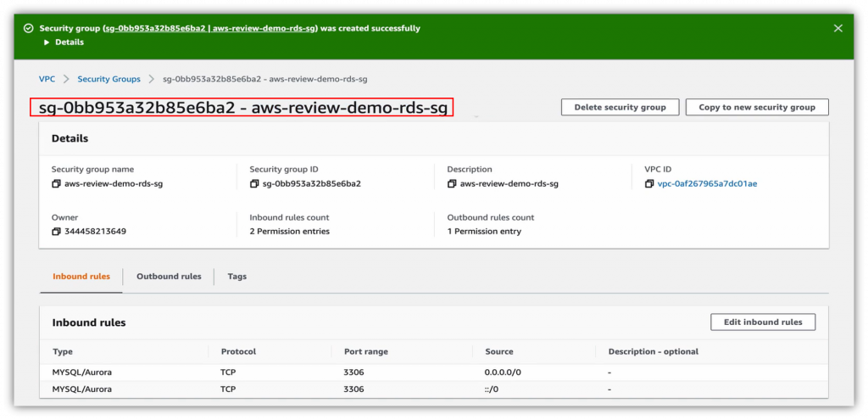Click TCP in the 0.0.0.0/0 row
This screenshot has width=868, height=420.
[228, 372]
